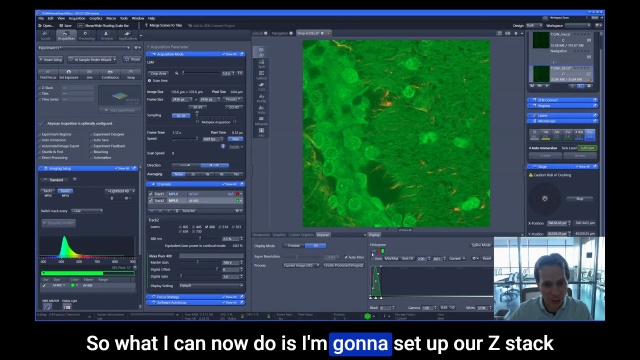Click the Reuse button

click(132, 60)
